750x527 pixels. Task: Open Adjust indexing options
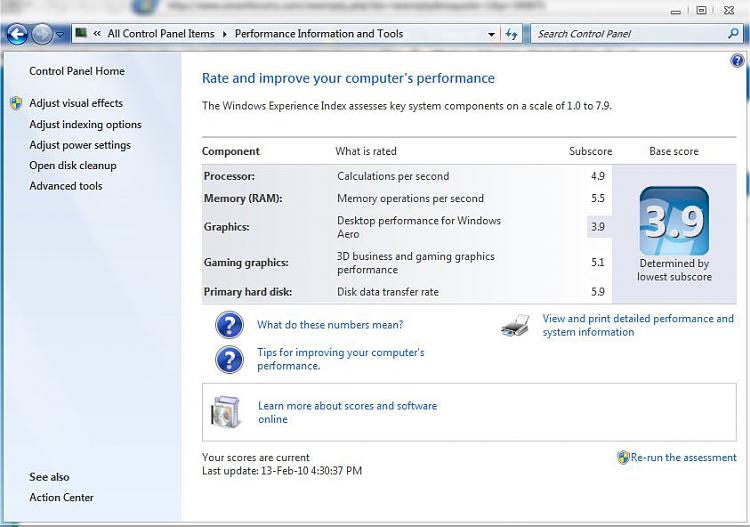click(x=86, y=124)
